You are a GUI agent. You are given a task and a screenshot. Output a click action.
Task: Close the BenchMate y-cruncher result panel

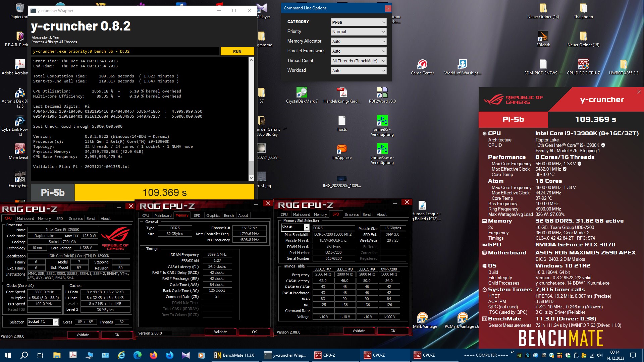tap(639, 92)
